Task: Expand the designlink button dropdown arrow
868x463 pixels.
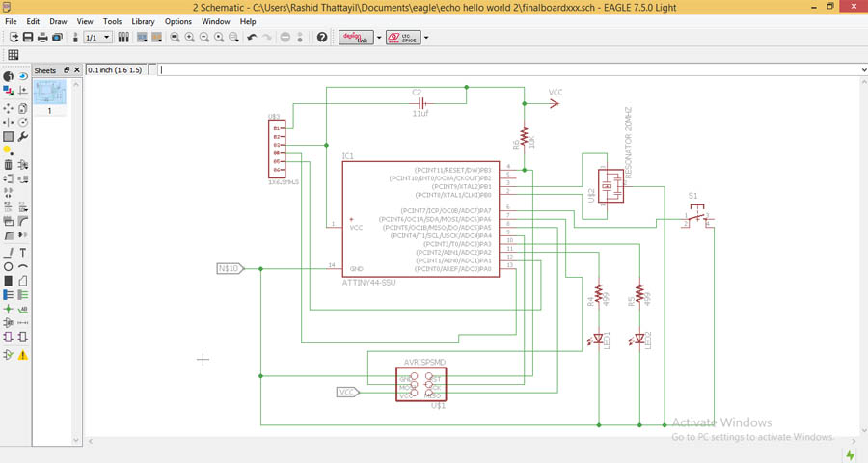Action: click(379, 38)
